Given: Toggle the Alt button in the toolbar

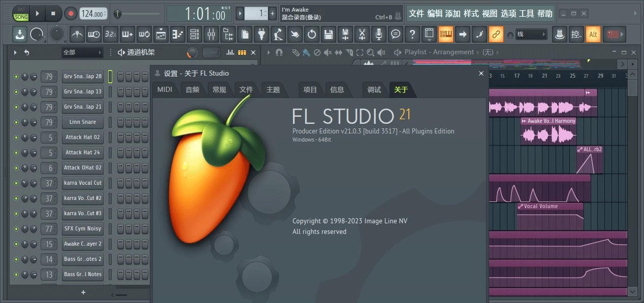Looking at the screenshot, I should 593,35.
